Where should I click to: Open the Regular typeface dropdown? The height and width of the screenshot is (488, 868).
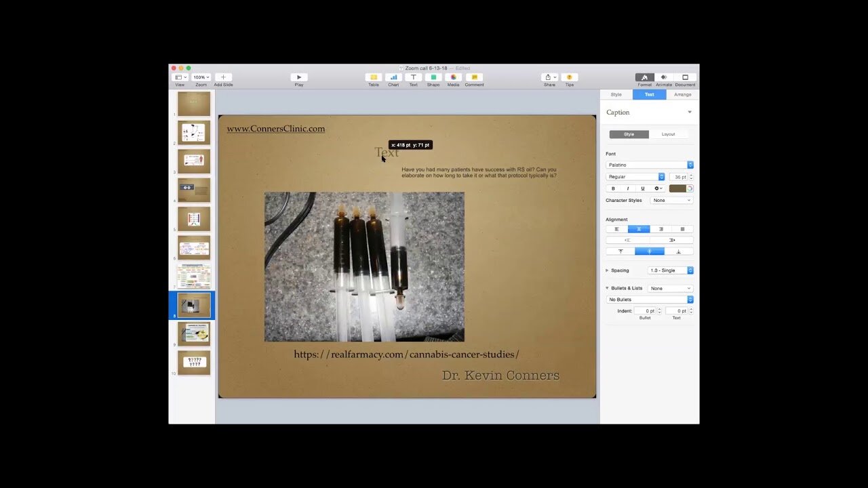click(636, 177)
